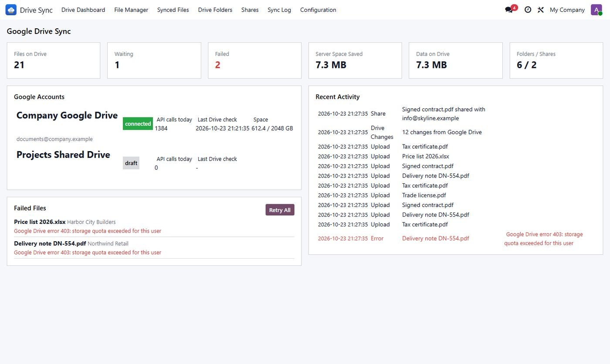The height and width of the screenshot is (364, 610).
Task: Open the File Manager menu
Action: [131, 10]
